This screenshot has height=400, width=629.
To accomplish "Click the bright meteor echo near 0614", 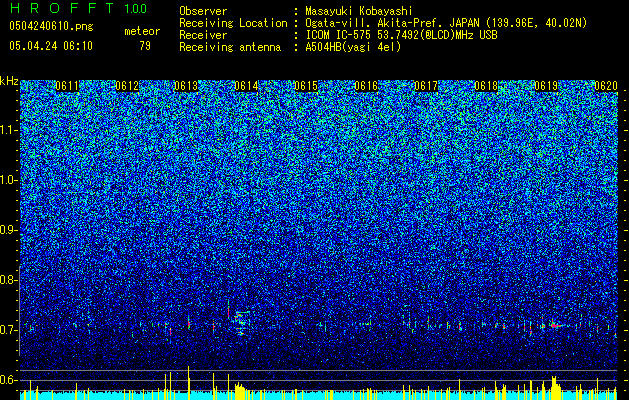I will point(241,323).
